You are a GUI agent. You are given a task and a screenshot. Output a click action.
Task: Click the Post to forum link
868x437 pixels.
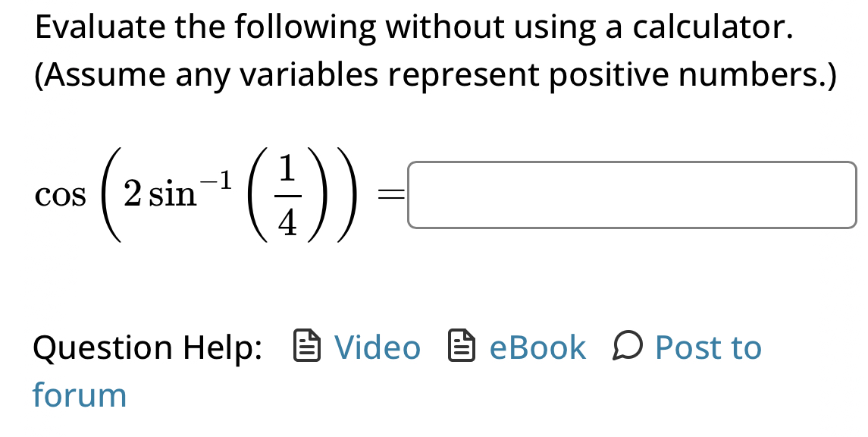pos(709,347)
